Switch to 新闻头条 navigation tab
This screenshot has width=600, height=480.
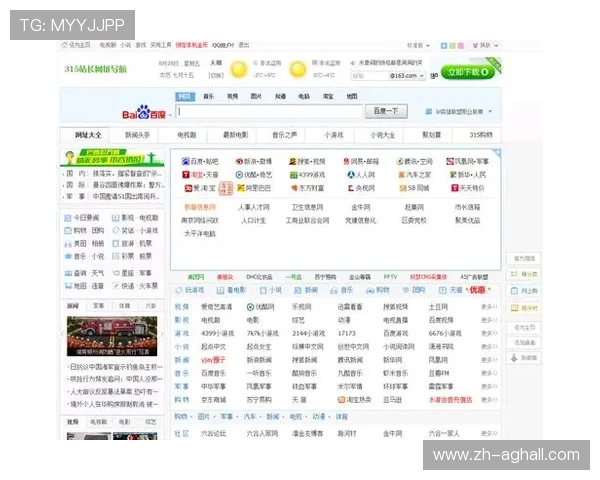[x=137, y=135]
